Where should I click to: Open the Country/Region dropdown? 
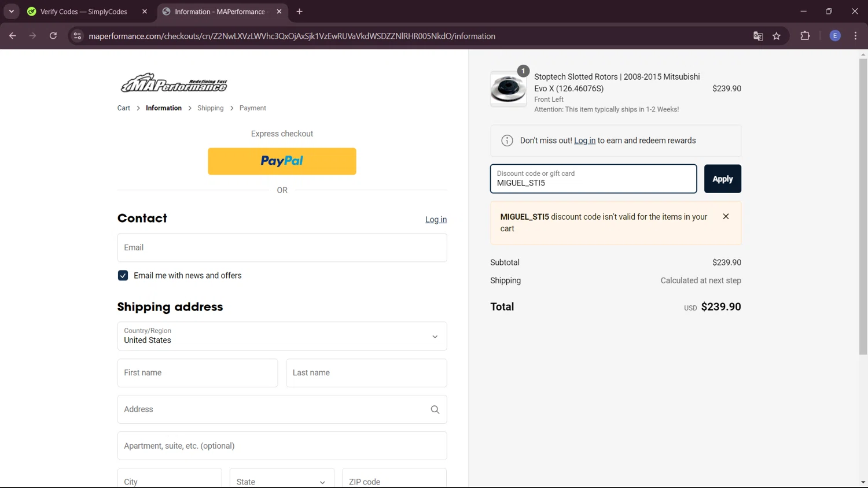pos(282,336)
